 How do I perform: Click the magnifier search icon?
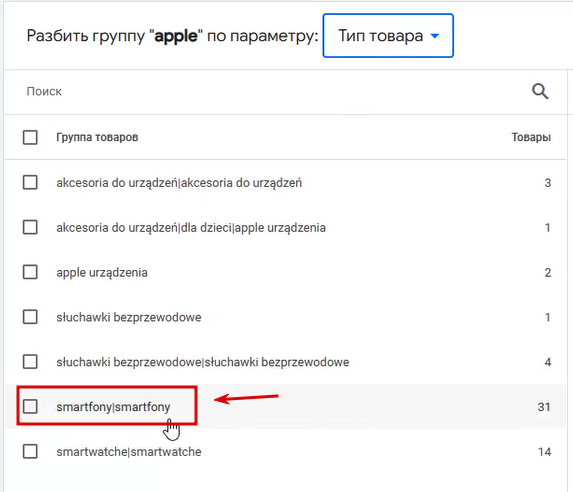point(540,91)
